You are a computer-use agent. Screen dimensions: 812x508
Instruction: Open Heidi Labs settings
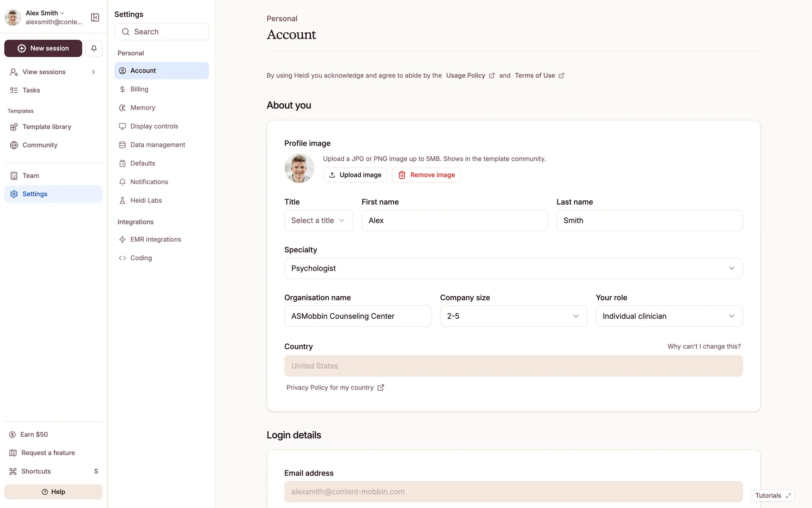[146, 200]
